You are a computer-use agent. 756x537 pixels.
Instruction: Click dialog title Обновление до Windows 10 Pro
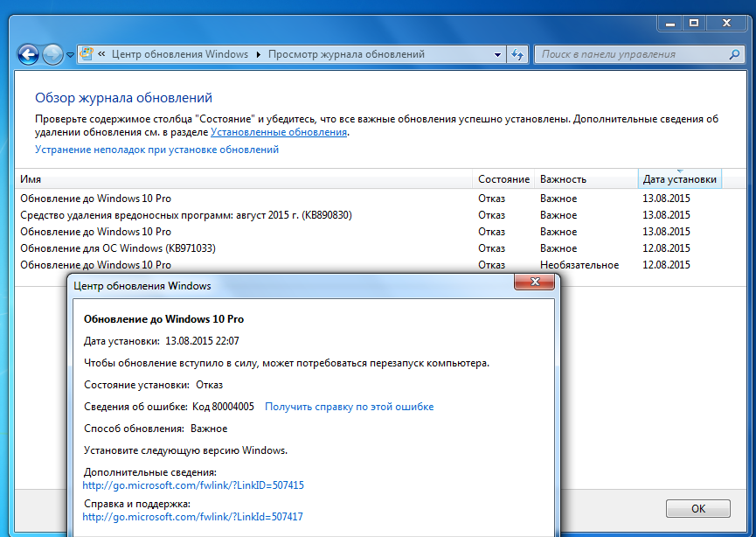164,319
